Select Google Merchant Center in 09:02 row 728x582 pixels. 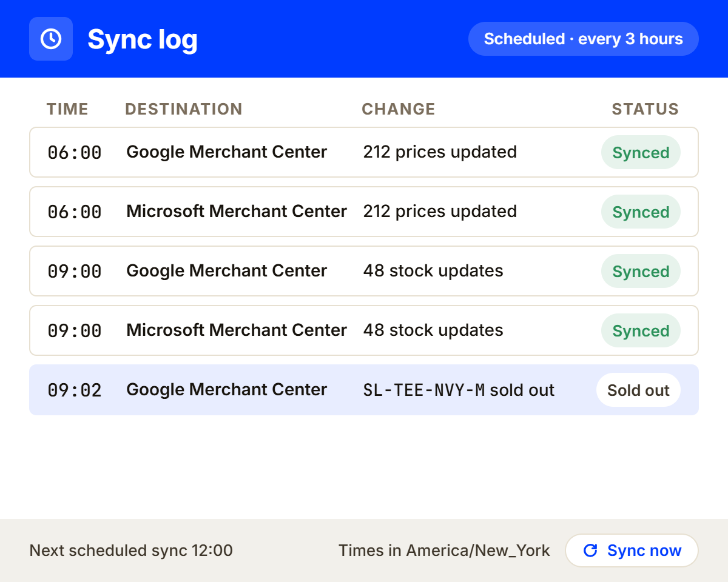click(x=227, y=389)
